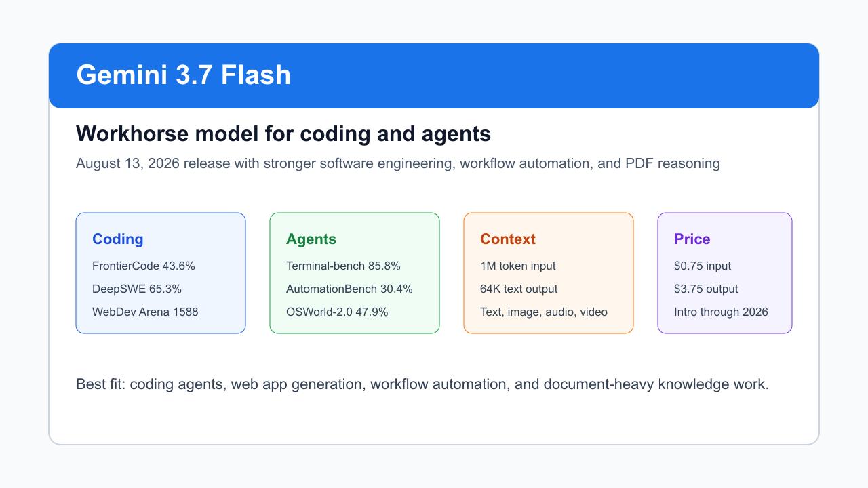Image resolution: width=868 pixels, height=488 pixels.
Task: Open the Price card heading
Action: pyautogui.click(x=692, y=239)
